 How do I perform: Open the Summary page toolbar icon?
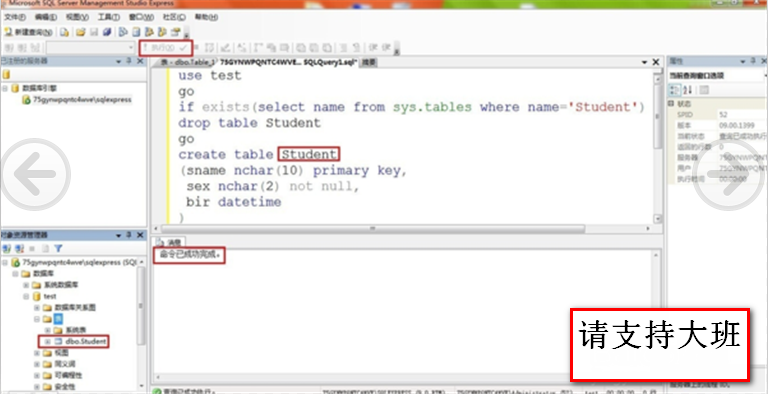click(x=137, y=32)
